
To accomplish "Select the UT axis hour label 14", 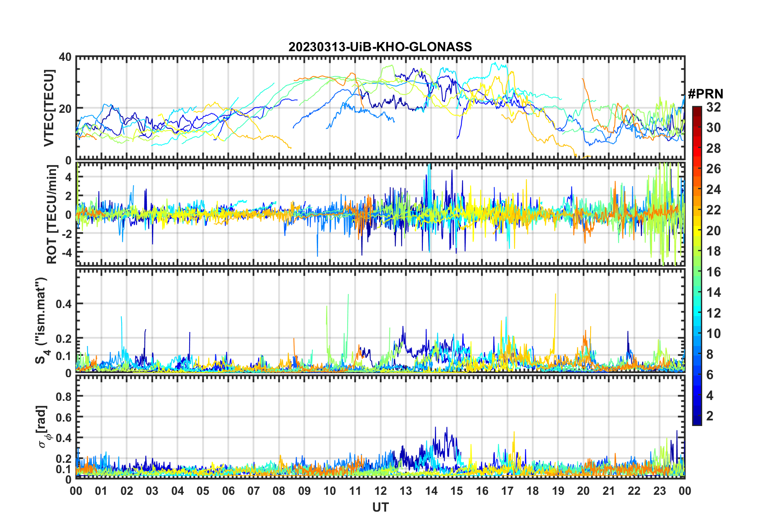I will pos(431,491).
